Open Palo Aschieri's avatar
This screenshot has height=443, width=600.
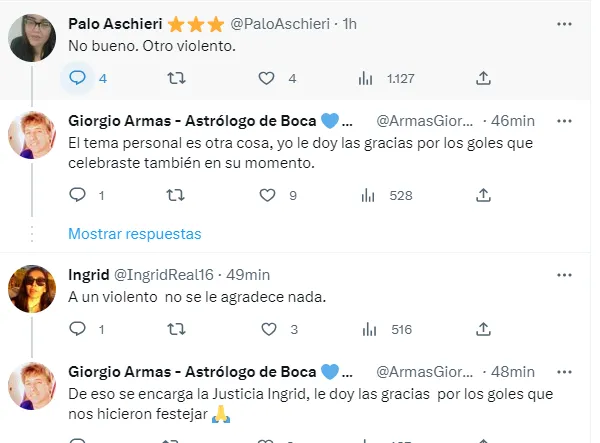coord(31,37)
